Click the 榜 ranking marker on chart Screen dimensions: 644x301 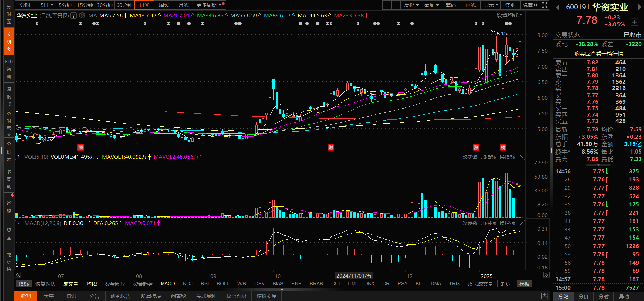[503, 147]
